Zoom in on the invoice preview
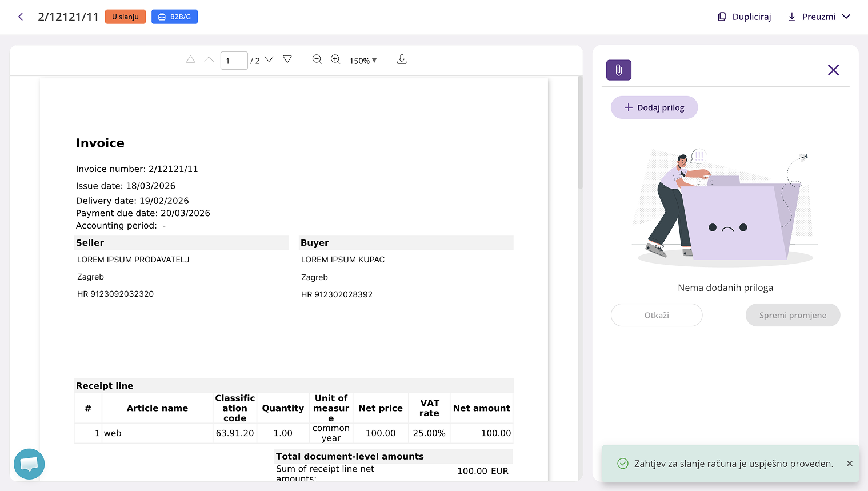Viewport: 868px width, 491px height. (x=335, y=59)
